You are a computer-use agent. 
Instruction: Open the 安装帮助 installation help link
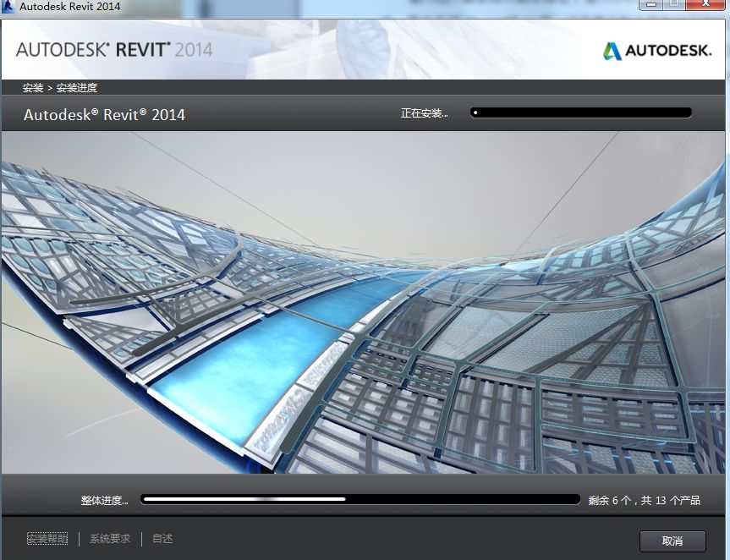coord(47,539)
